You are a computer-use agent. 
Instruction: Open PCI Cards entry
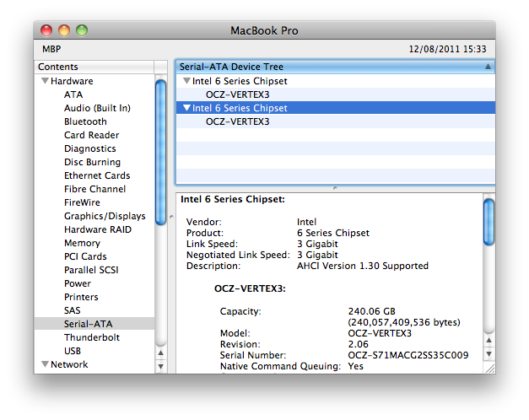pos(85,256)
